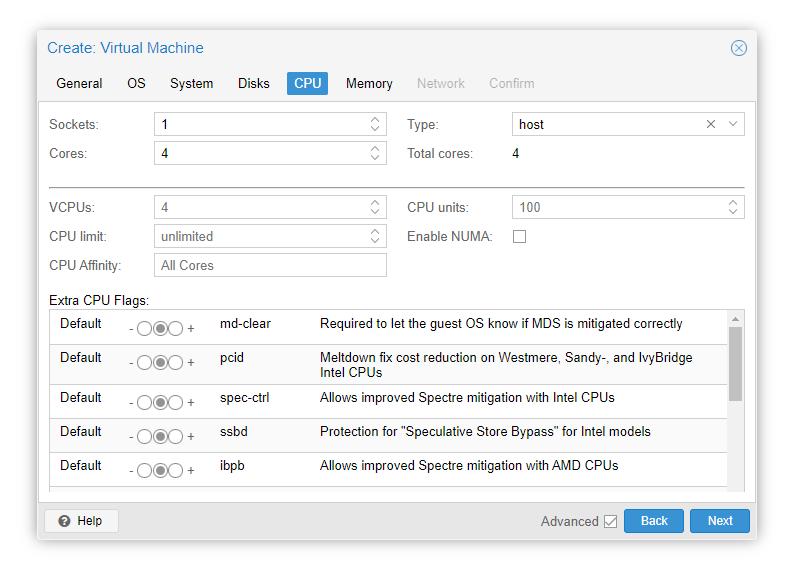Click the Back button
Viewport: 807px width, 586px height.
[653, 520]
